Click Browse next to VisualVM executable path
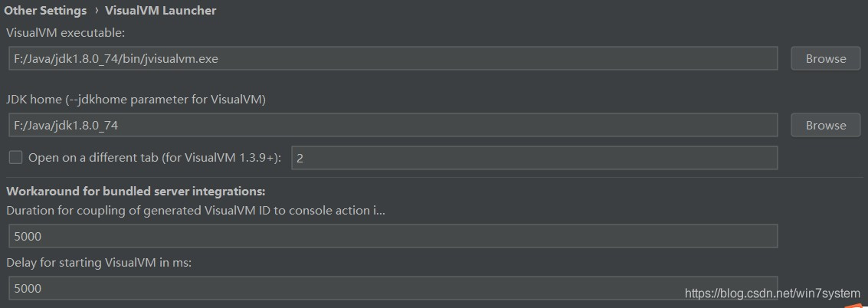Screen dimensions: 868x308 (x=825, y=58)
